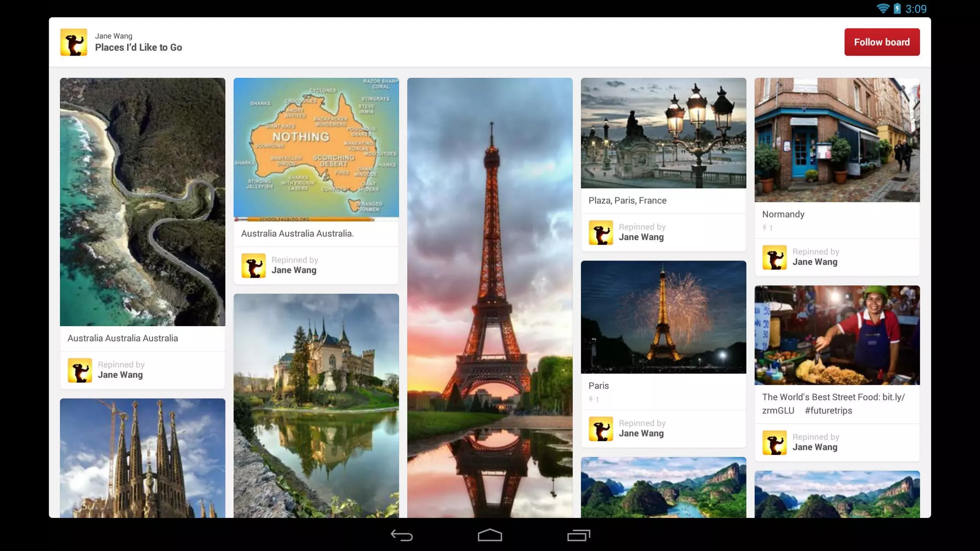This screenshot has height=551, width=980.
Task: Open the Australia coastline road pin image
Action: 142,201
